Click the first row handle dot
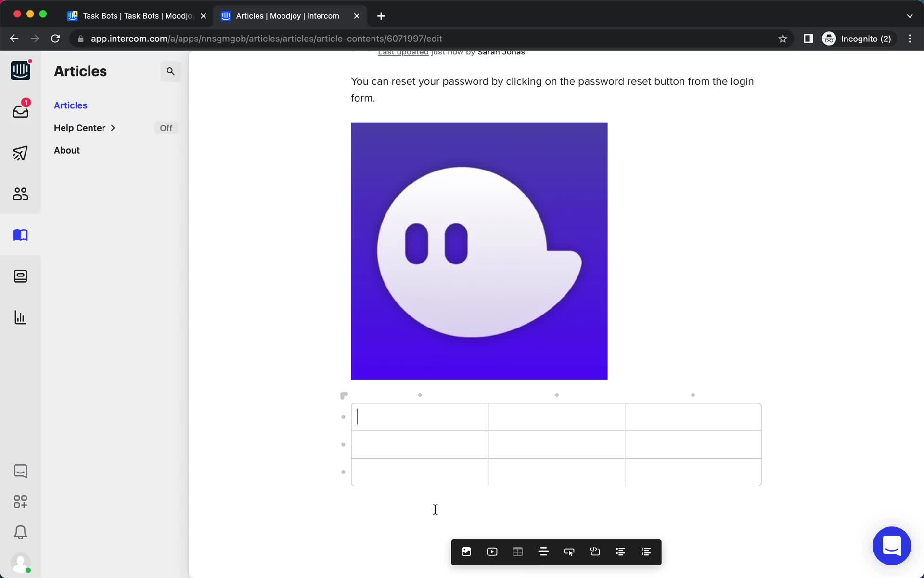924x578 pixels. tap(343, 417)
